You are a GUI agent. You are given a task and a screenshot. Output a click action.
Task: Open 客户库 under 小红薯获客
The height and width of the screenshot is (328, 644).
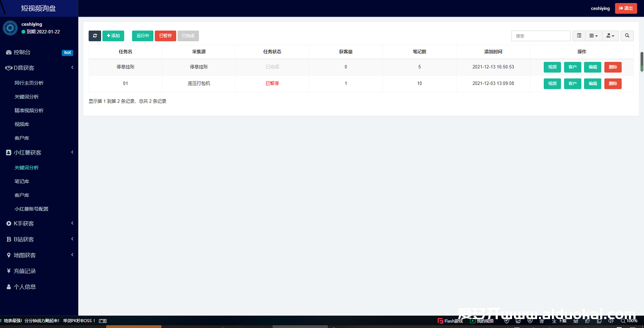[x=21, y=195]
